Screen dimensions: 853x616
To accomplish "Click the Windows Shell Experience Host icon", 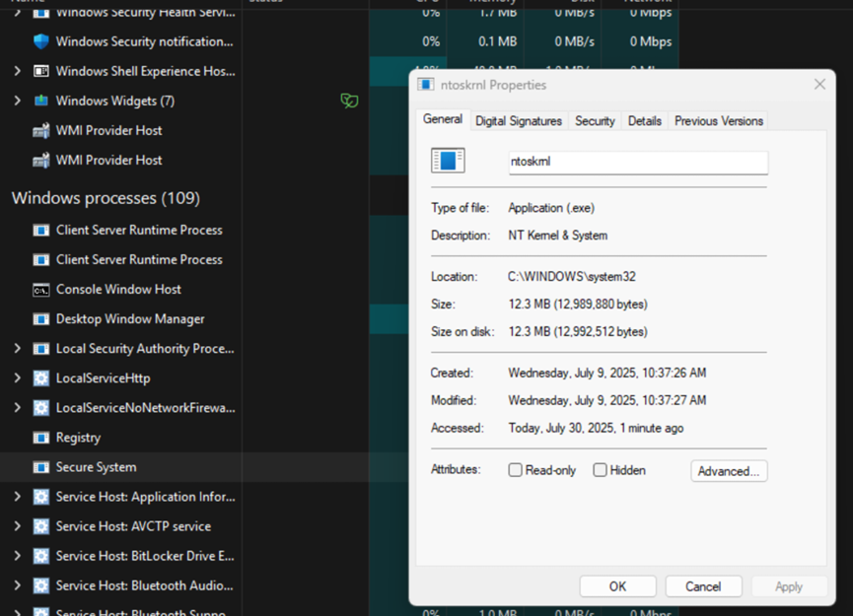I will pos(40,71).
